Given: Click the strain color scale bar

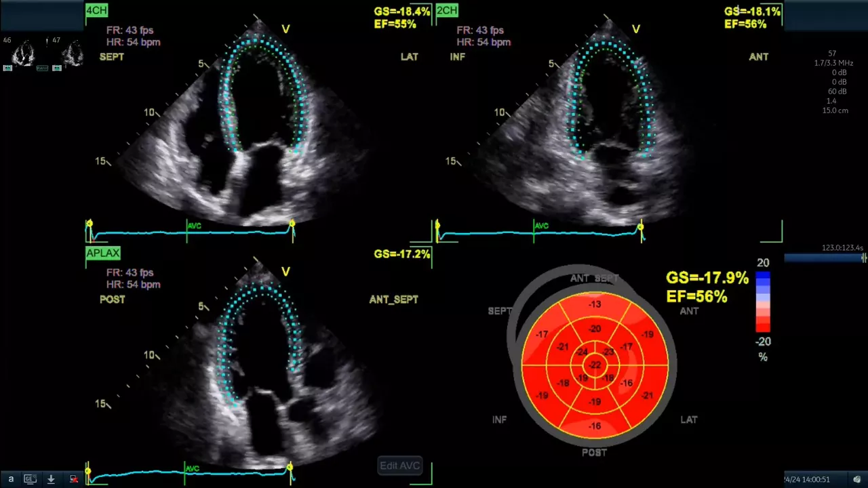Looking at the screenshot, I should tap(763, 302).
